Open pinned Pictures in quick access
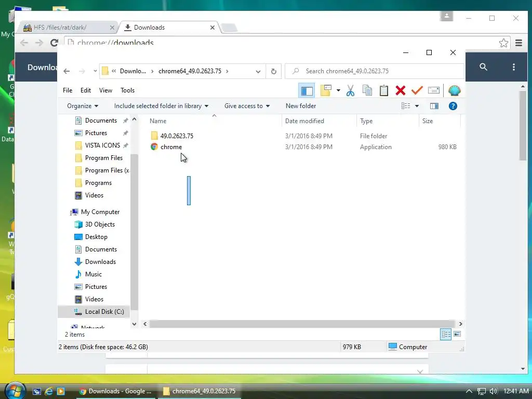Screen dimensions: 532x399 coord(96,133)
